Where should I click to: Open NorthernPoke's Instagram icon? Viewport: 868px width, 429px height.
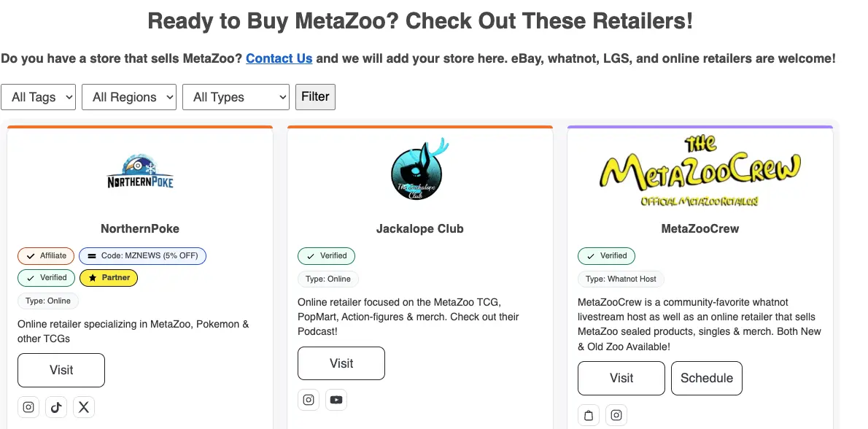(x=28, y=407)
